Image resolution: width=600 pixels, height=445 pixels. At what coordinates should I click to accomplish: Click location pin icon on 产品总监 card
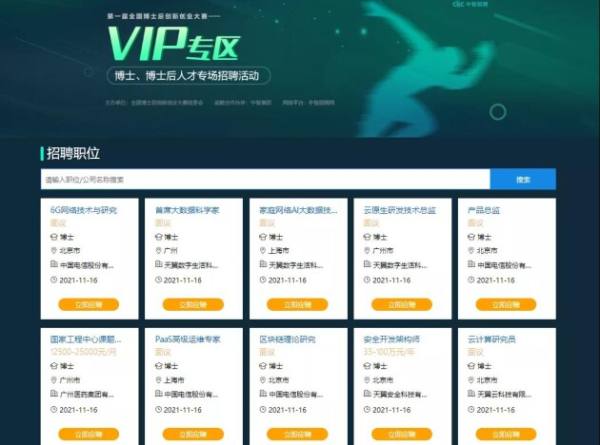[471, 250]
